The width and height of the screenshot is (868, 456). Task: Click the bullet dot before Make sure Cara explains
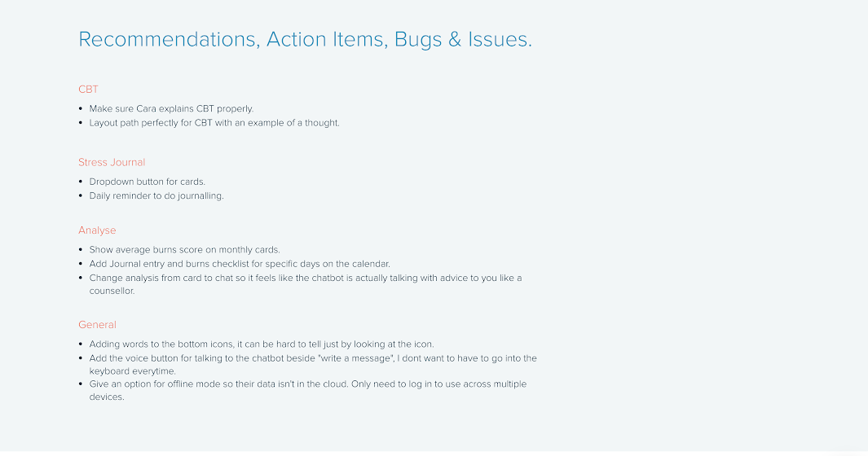[x=81, y=108]
